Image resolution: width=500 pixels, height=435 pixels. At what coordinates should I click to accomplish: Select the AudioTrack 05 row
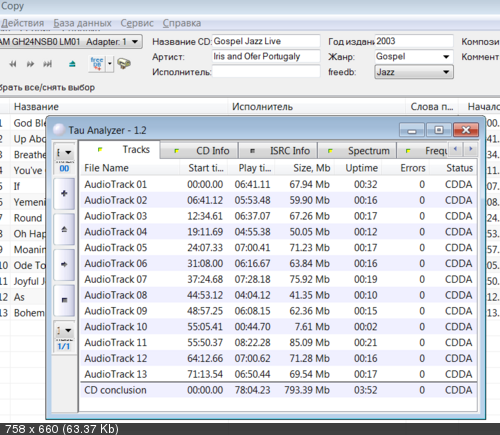279,248
